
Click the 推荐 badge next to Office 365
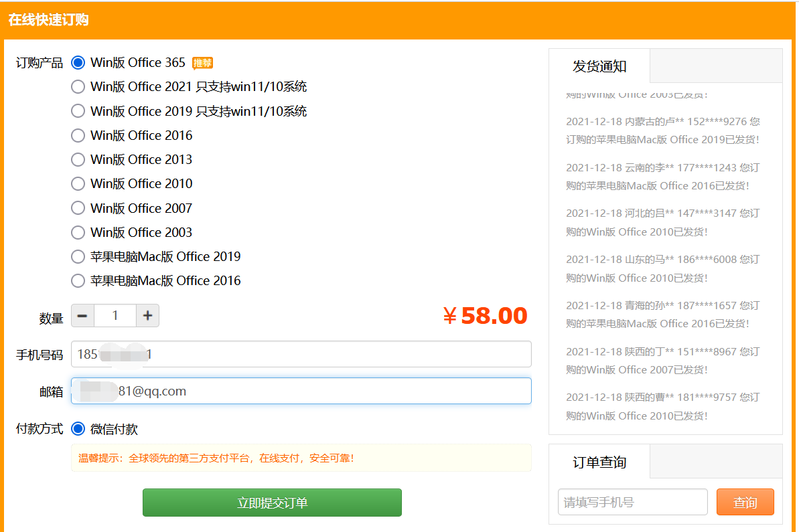(x=202, y=63)
